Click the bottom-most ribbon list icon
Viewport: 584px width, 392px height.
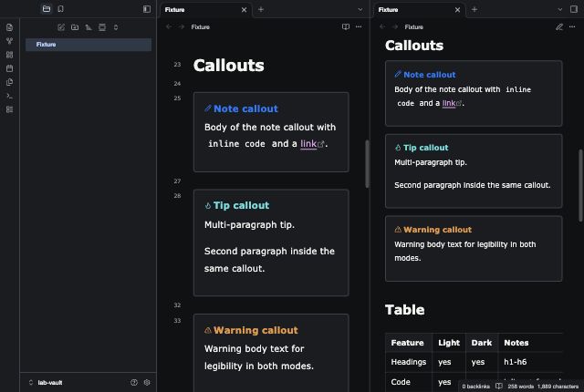pyautogui.click(x=10, y=109)
